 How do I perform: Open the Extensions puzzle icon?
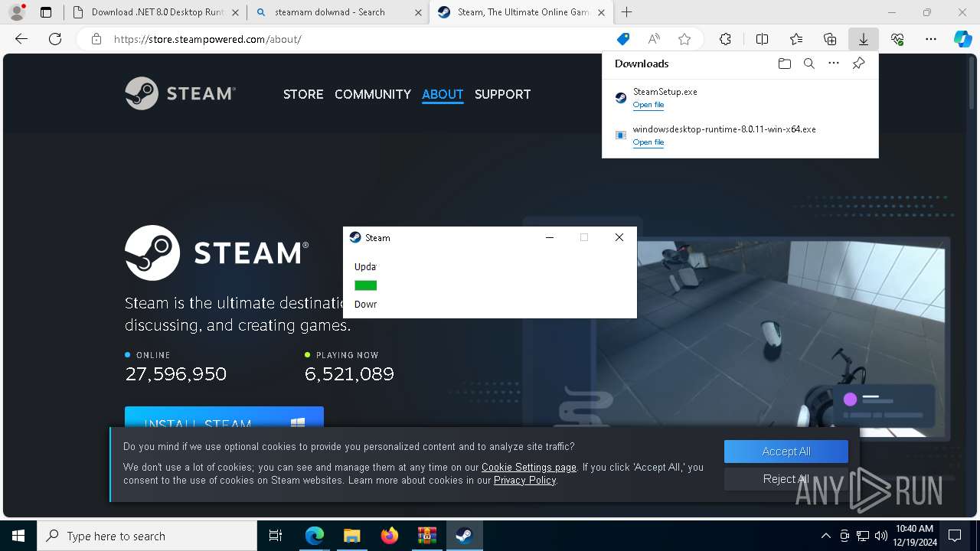pos(725,39)
